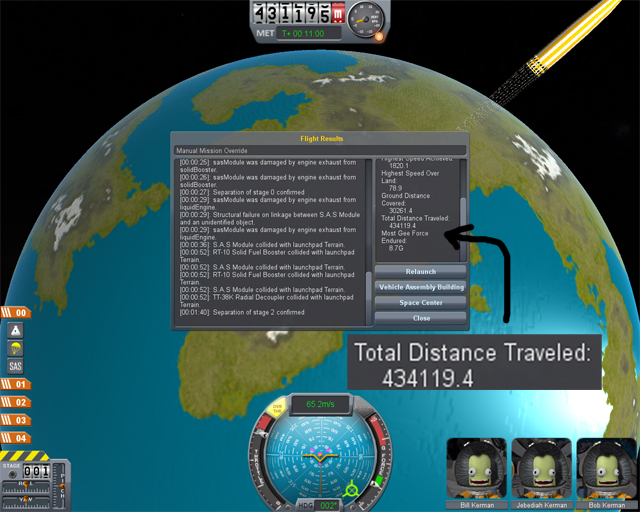
Task: Select stage 00 orange marker
Action: [x=18, y=313]
